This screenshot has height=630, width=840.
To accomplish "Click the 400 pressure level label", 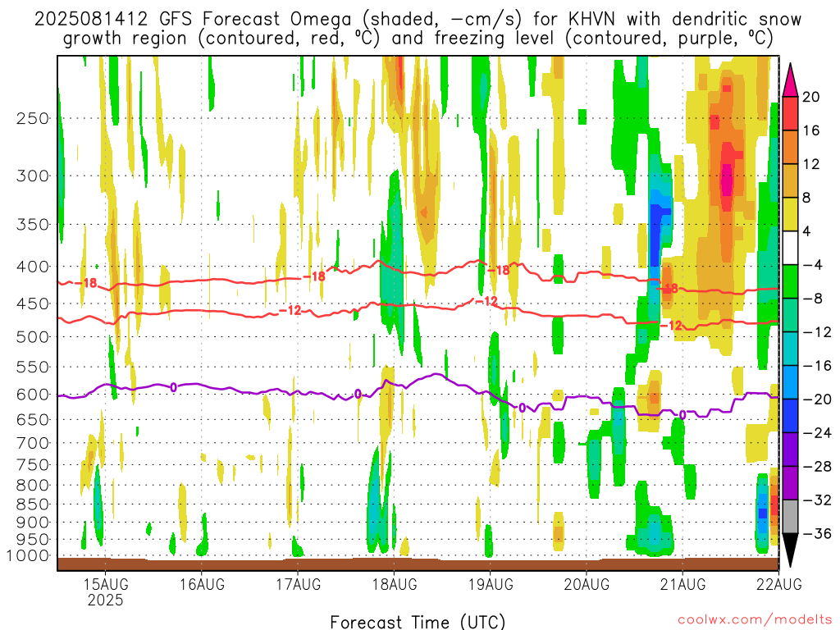I will pos(33,267).
